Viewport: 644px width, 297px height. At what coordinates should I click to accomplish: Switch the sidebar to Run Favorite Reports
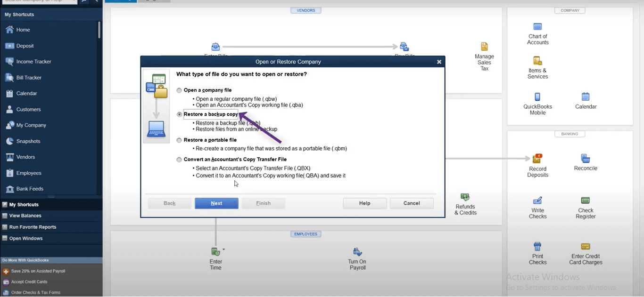[51, 227]
